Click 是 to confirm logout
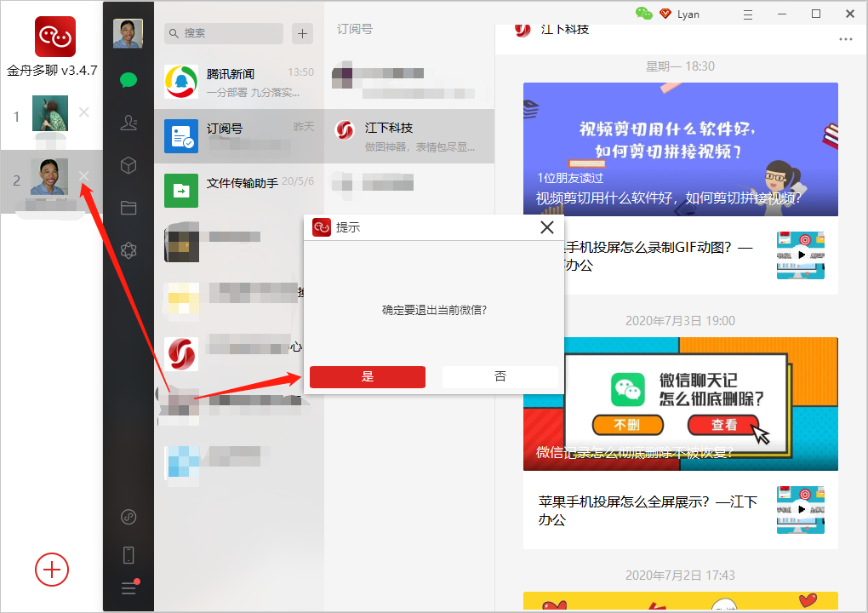The image size is (868, 613). 368,376
